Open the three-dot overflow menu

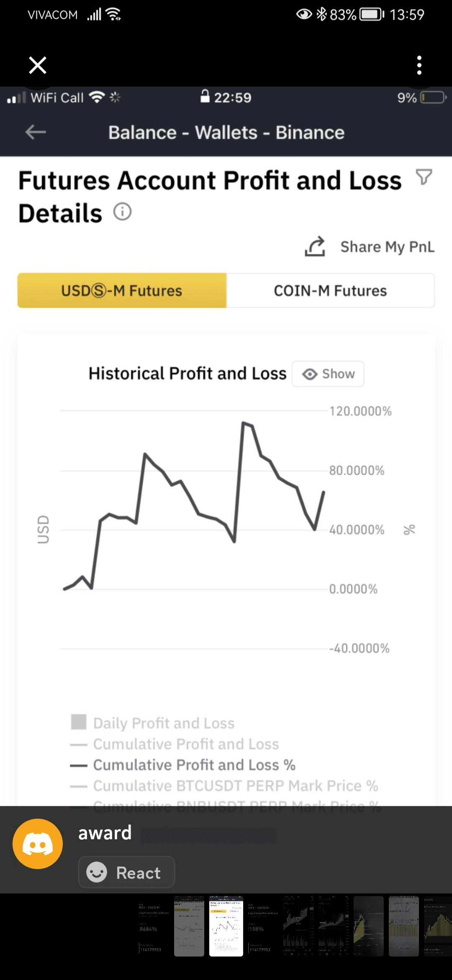(419, 65)
